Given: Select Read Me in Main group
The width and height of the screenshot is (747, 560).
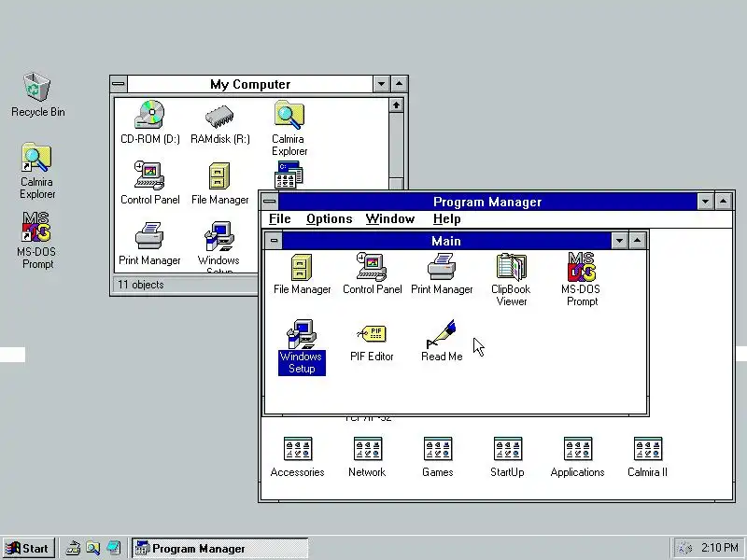Looking at the screenshot, I should point(442,341).
